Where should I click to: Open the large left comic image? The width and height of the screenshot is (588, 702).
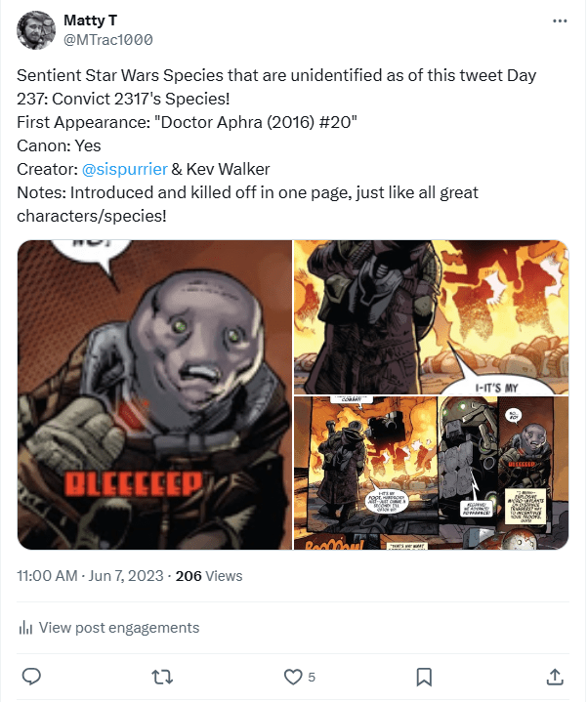click(154, 393)
